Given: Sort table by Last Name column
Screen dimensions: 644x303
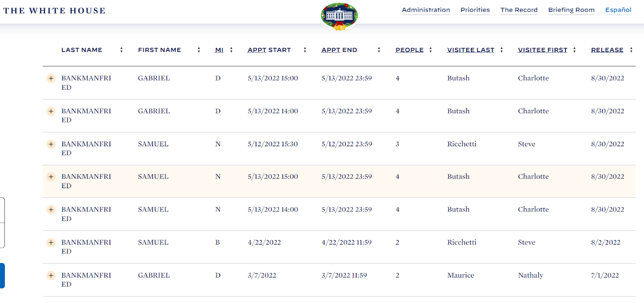Looking at the screenshot, I should click(82, 50).
